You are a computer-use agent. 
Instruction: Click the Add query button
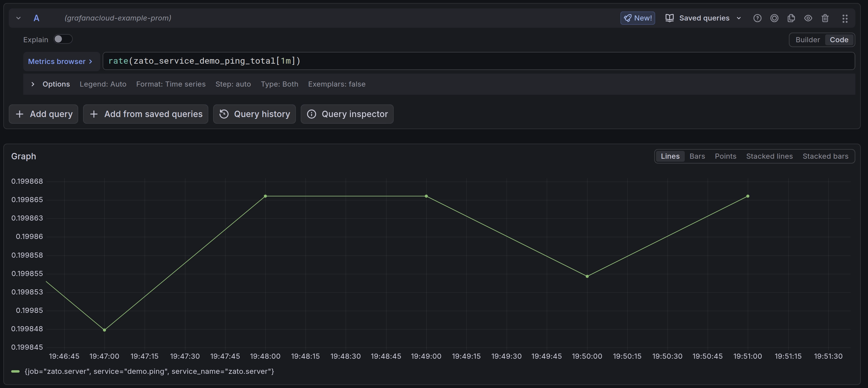tap(43, 114)
